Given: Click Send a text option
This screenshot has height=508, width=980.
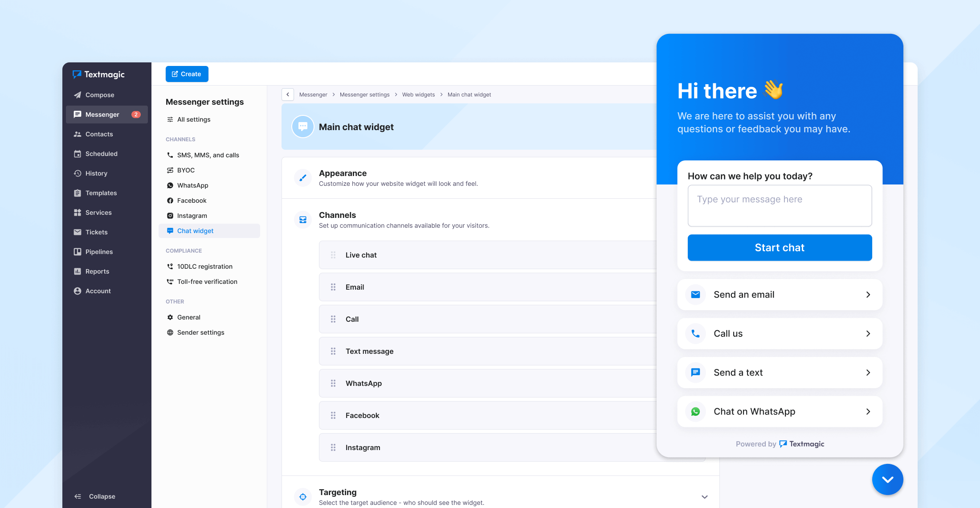Looking at the screenshot, I should click(780, 373).
